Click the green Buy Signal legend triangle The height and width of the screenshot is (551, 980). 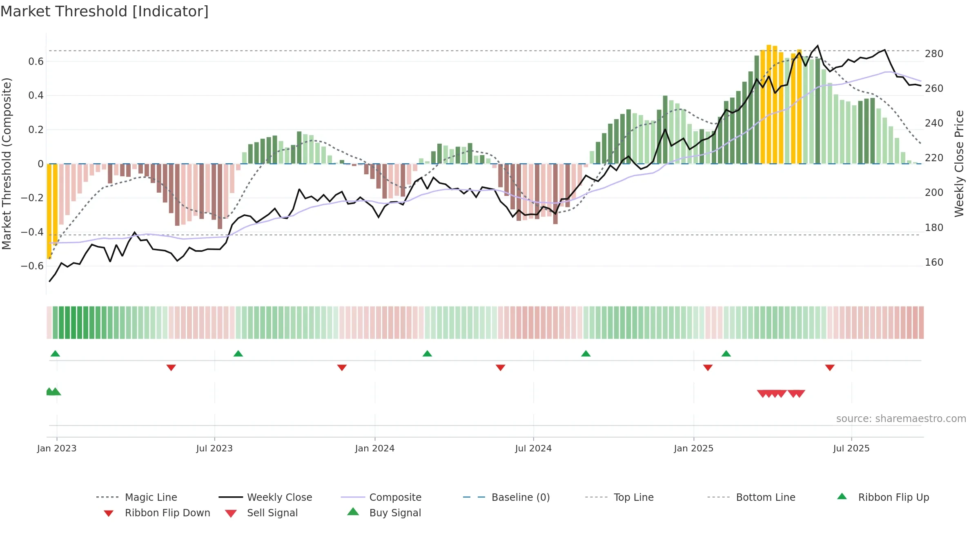[353, 511]
